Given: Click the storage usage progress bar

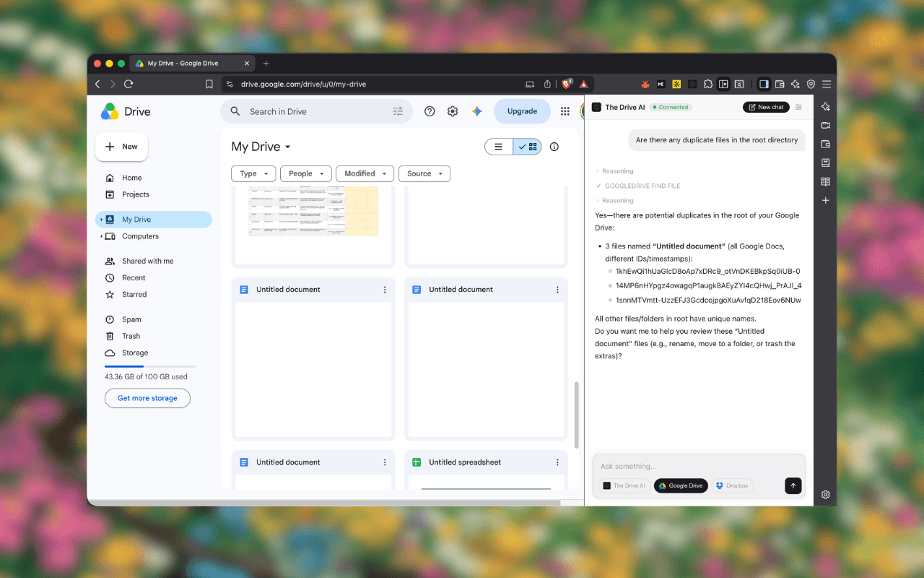Looking at the screenshot, I should (x=149, y=366).
